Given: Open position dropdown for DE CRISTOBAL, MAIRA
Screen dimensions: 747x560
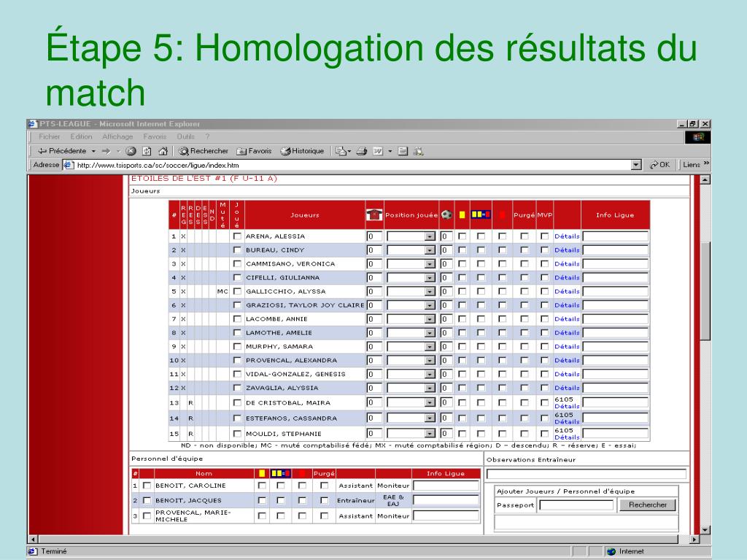Looking at the screenshot, I should (x=430, y=402).
